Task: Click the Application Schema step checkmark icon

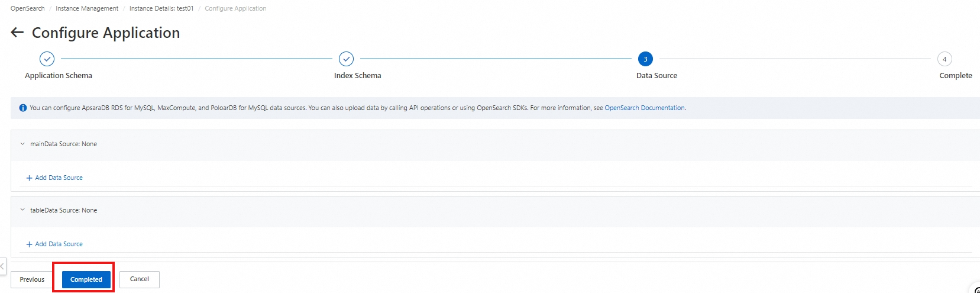Action: point(47,59)
